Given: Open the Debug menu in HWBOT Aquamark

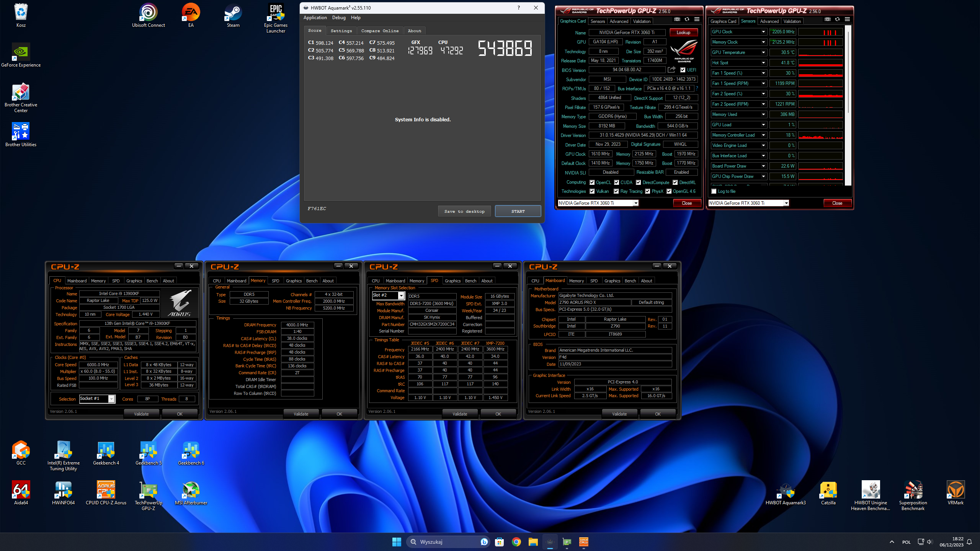Looking at the screenshot, I should pyautogui.click(x=338, y=18).
